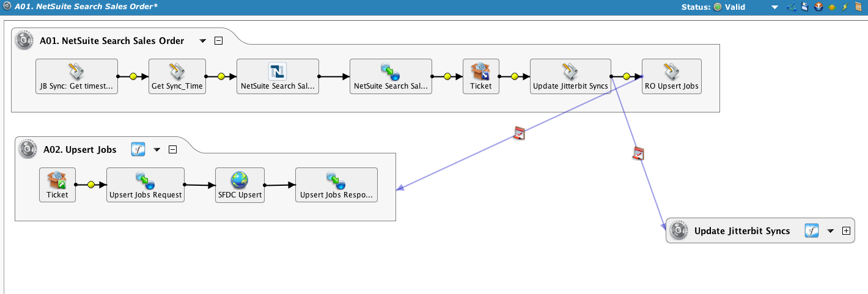The width and height of the screenshot is (868, 294).
Task: Open the dropdown arrow next to Status Valid
Action: [774, 7]
